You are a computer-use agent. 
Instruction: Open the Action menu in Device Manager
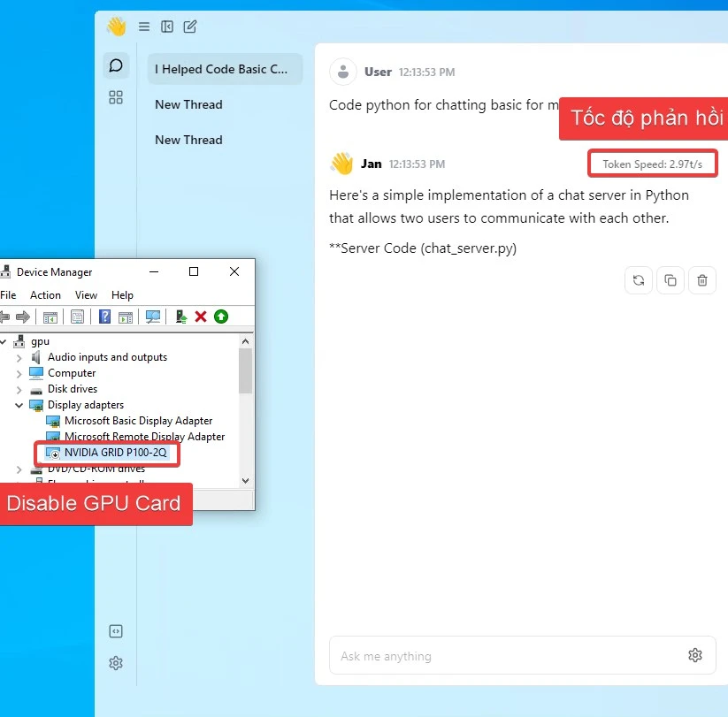[45, 295]
